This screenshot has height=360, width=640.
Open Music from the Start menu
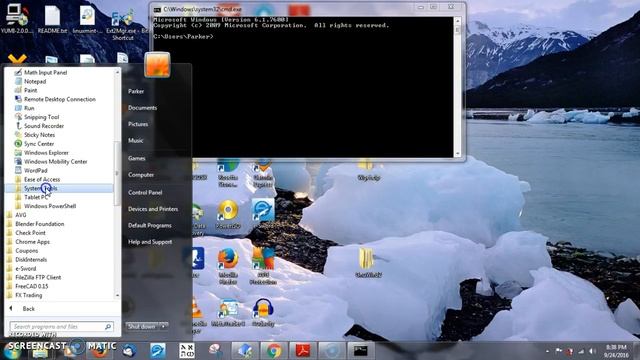click(x=136, y=140)
